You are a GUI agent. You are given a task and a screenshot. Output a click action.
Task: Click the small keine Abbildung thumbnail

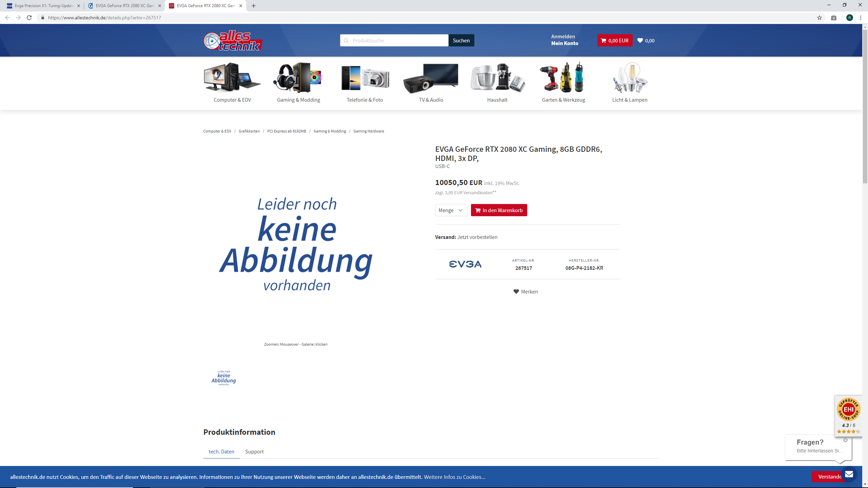tap(223, 378)
